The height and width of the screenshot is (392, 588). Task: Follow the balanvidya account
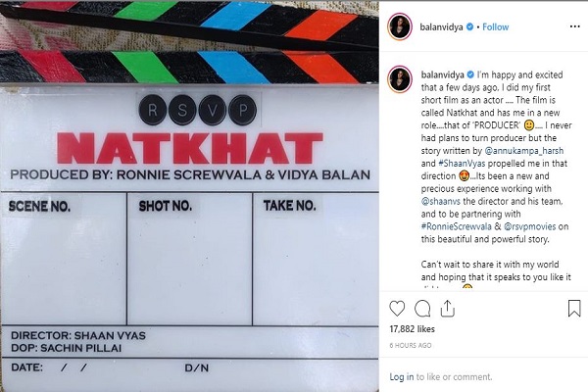point(495,27)
